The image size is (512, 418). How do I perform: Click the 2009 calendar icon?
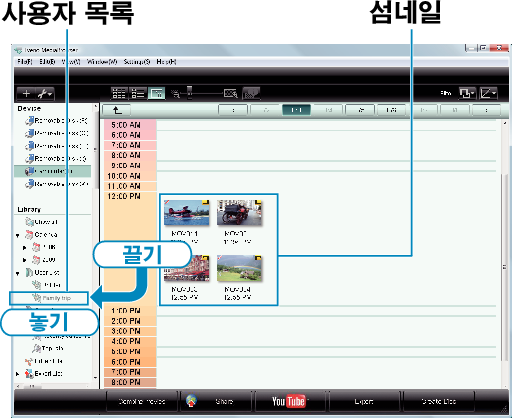(36, 260)
